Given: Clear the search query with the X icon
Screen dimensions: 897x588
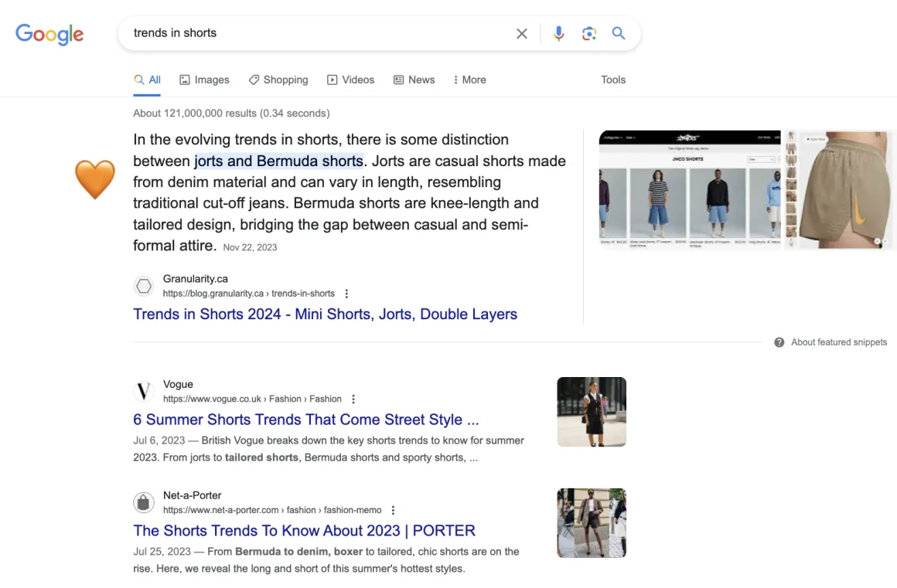Looking at the screenshot, I should 522,33.
